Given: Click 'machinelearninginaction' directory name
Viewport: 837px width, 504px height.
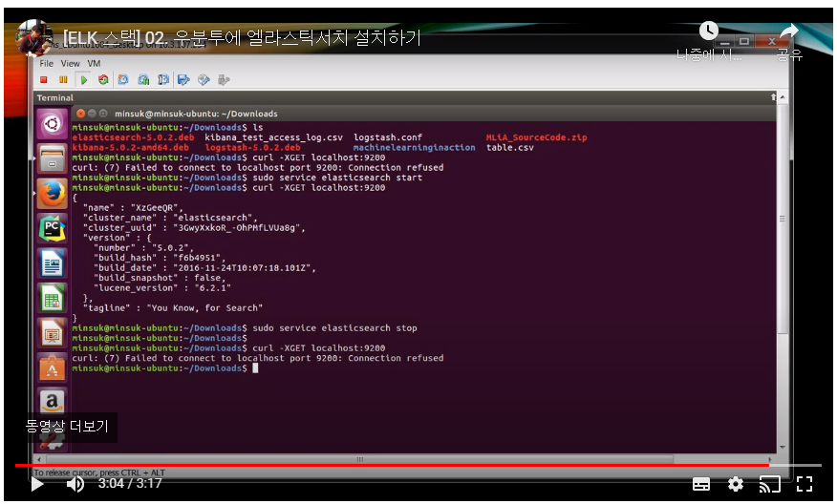Looking at the screenshot, I should point(415,148).
